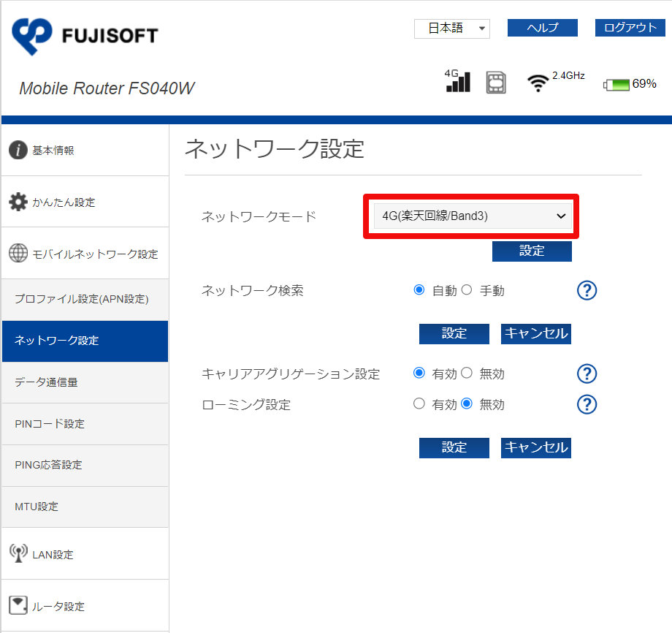
Task: Click the battery level icon
Action: point(616,85)
